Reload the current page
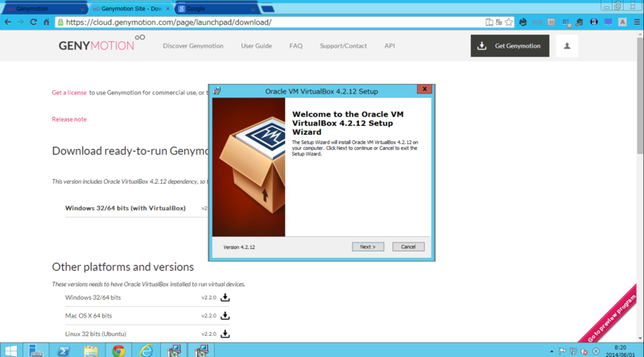 [33, 23]
